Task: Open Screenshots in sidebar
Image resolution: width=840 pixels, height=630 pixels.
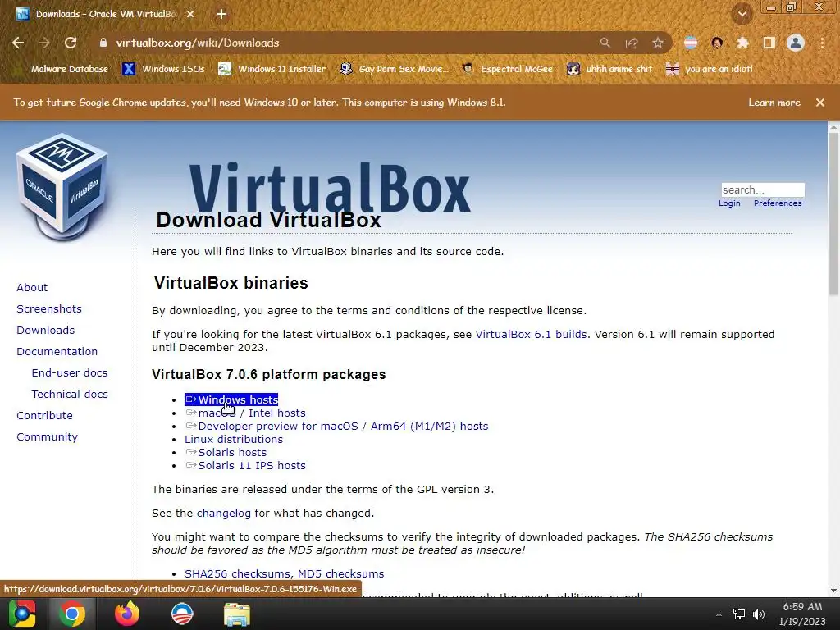Action: point(49,309)
